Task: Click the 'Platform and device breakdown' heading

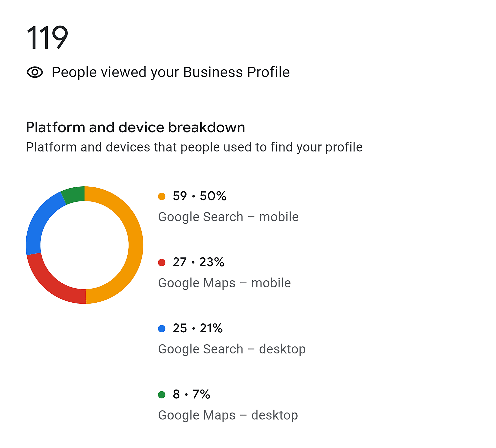Action: pyautogui.click(x=135, y=127)
